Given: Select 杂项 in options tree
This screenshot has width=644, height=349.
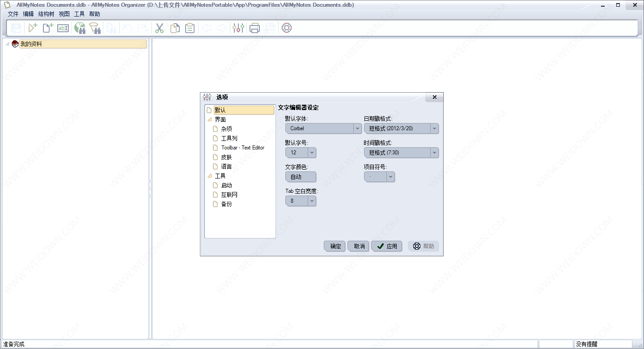Looking at the screenshot, I should coord(227,129).
